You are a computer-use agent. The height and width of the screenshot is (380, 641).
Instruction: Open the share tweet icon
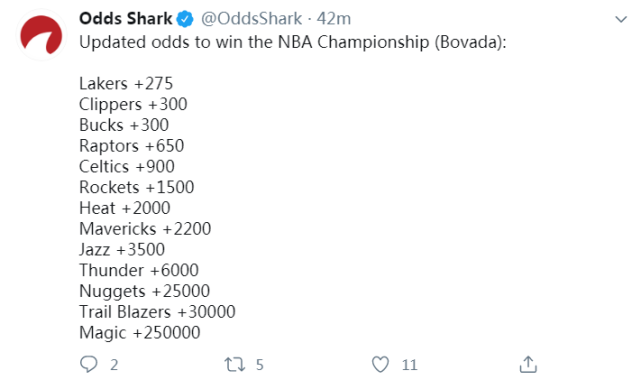[x=528, y=364]
